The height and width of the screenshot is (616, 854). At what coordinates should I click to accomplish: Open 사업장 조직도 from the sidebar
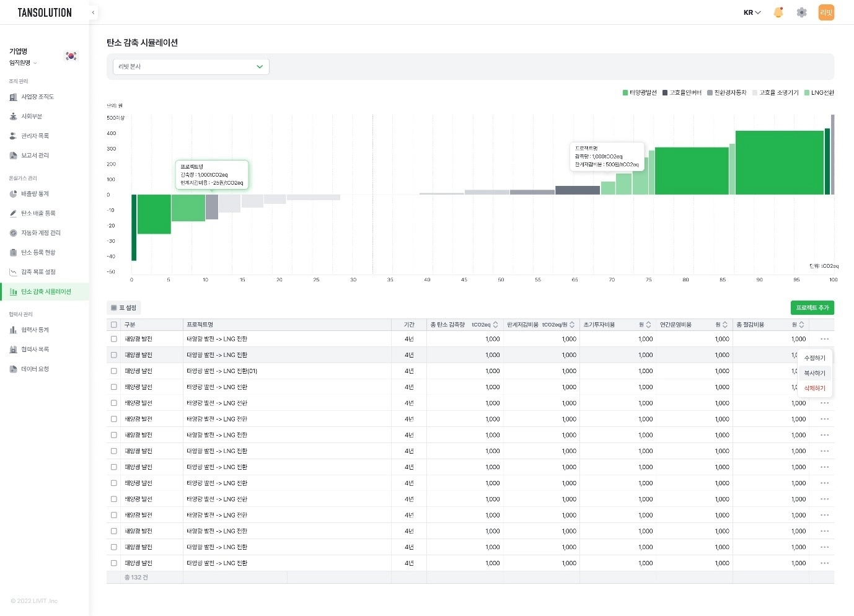click(x=37, y=97)
